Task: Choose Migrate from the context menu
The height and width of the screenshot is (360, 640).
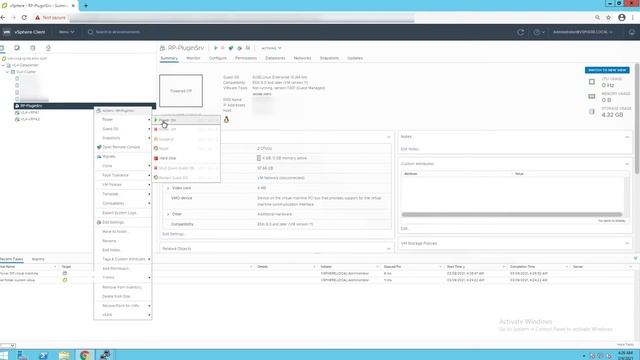Action: click(123, 156)
